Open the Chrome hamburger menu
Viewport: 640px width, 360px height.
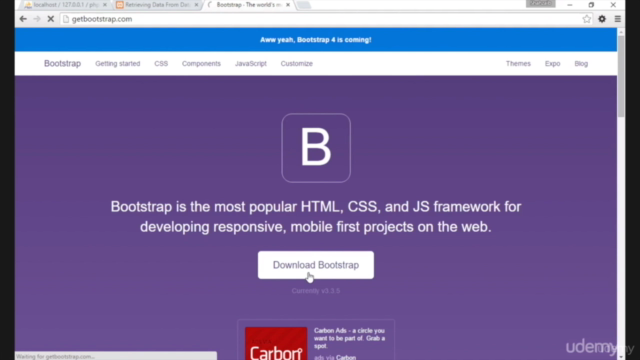(x=618, y=19)
